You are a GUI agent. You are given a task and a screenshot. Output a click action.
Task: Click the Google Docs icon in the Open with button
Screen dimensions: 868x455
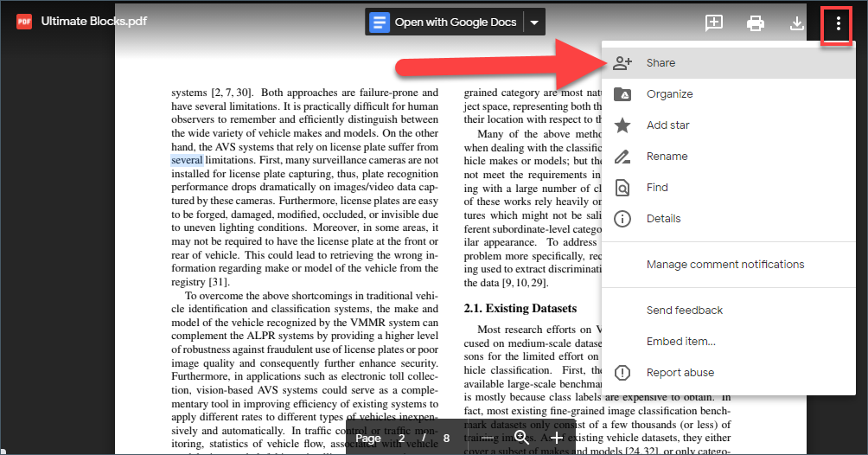point(380,22)
